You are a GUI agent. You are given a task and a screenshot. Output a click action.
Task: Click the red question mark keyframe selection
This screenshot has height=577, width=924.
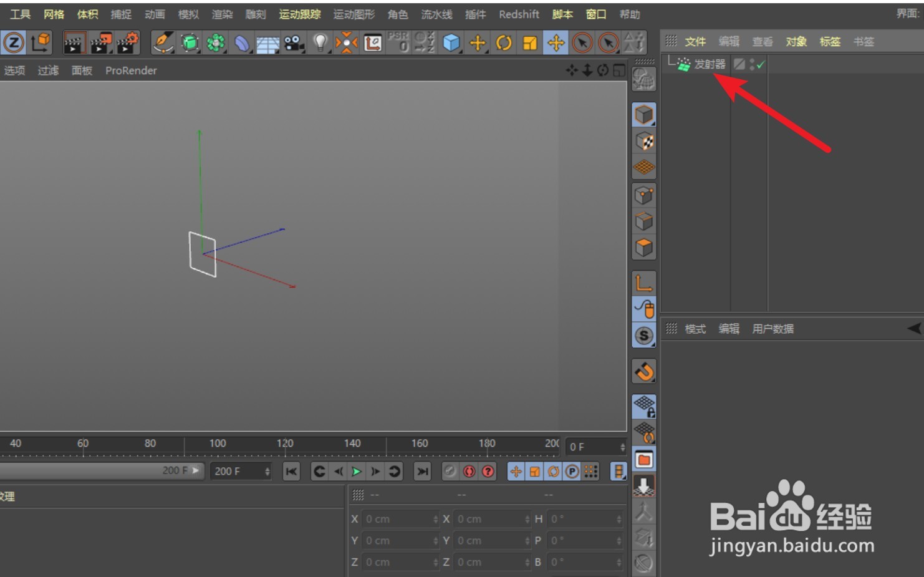(x=488, y=472)
